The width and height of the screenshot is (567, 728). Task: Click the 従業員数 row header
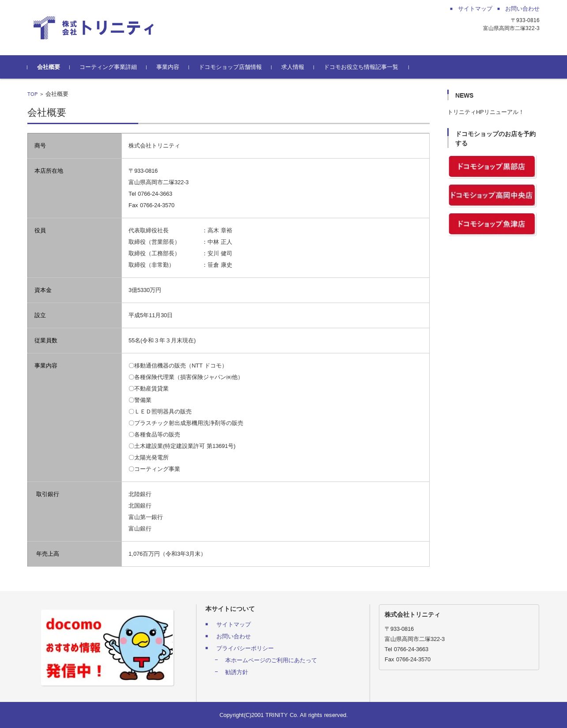pos(75,341)
